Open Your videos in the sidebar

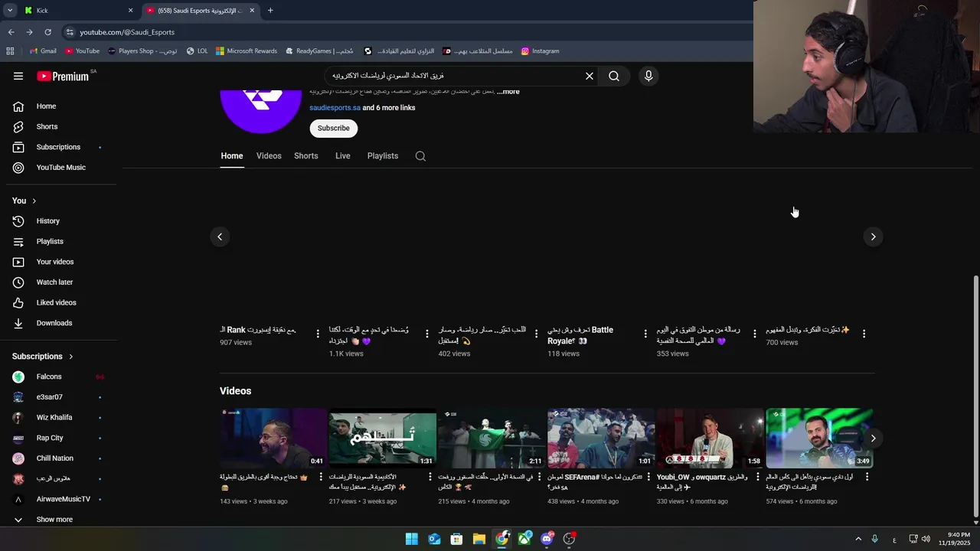click(58, 262)
